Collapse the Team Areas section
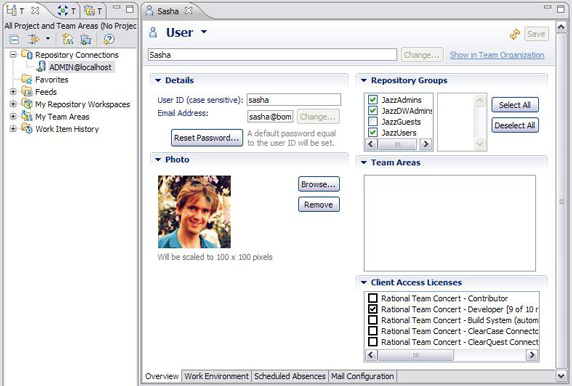Viewport: 572px width, 386px height. (x=364, y=162)
